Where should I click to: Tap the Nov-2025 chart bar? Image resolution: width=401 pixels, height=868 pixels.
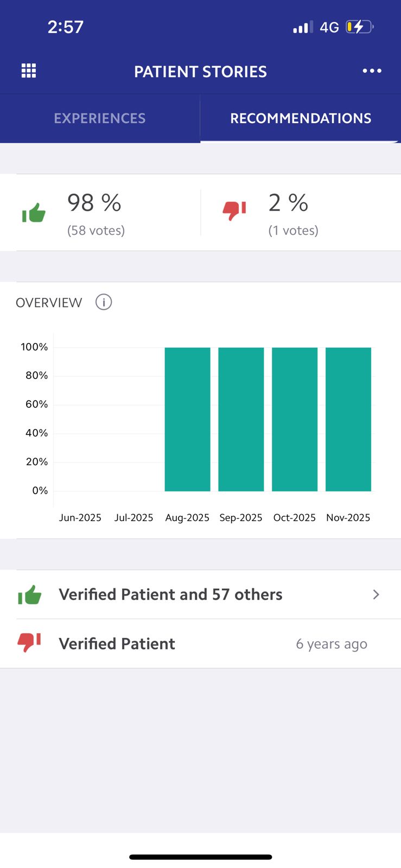tap(348, 419)
